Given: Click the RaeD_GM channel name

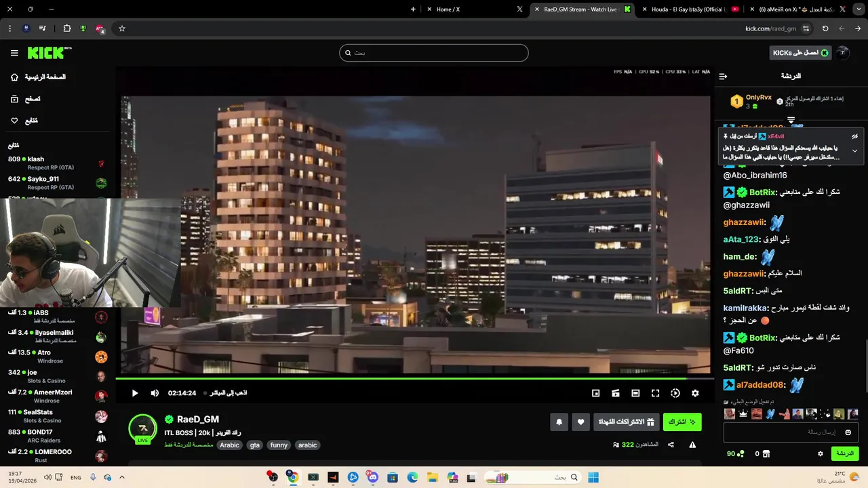Looking at the screenshot, I should pyautogui.click(x=197, y=420).
